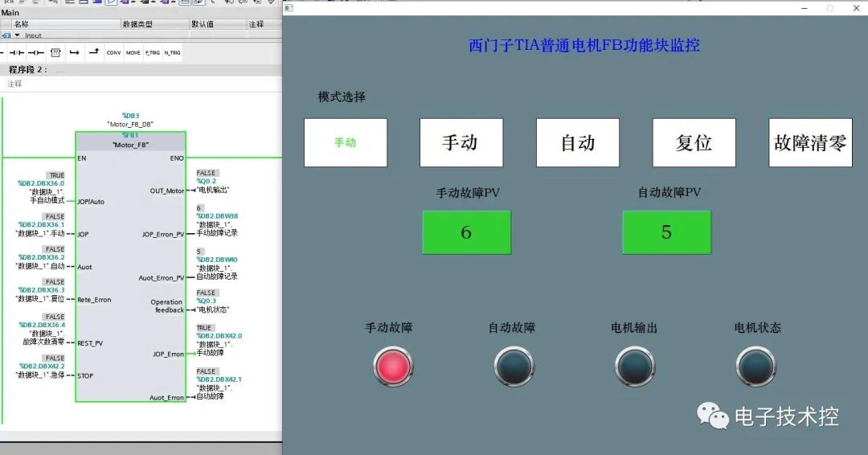Click the 模式选择 label
This screenshot has height=455, width=868.
click(342, 96)
